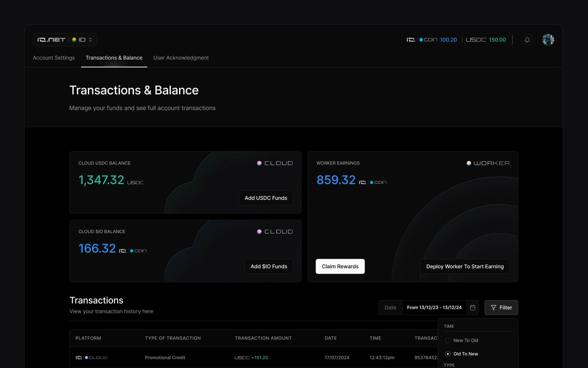Click the IO Cloud platform logo in table row
588x368 pixels.
click(x=91, y=358)
